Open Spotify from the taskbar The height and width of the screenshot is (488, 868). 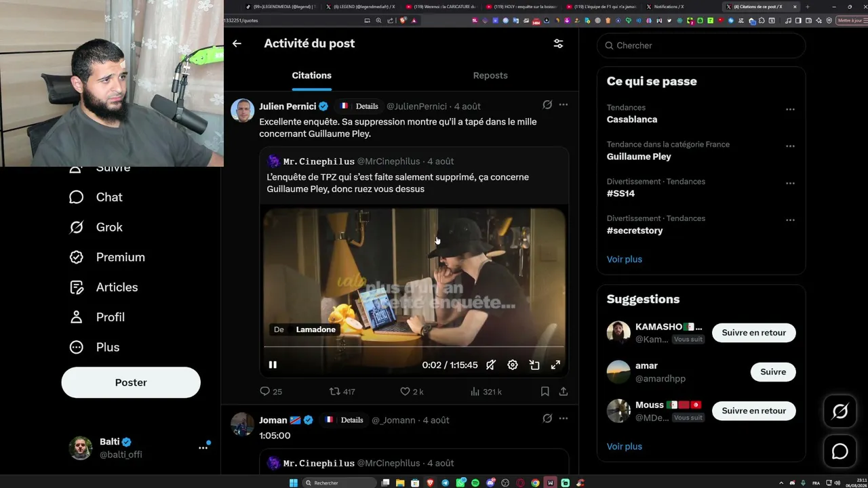pos(475,483)
